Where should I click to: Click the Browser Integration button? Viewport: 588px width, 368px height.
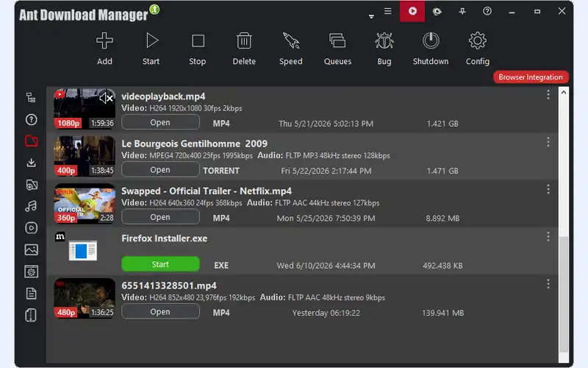531,77
